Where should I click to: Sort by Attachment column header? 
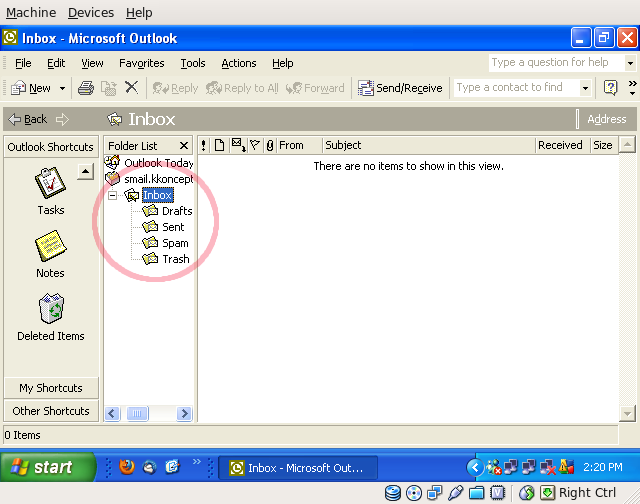coord(270,145)
